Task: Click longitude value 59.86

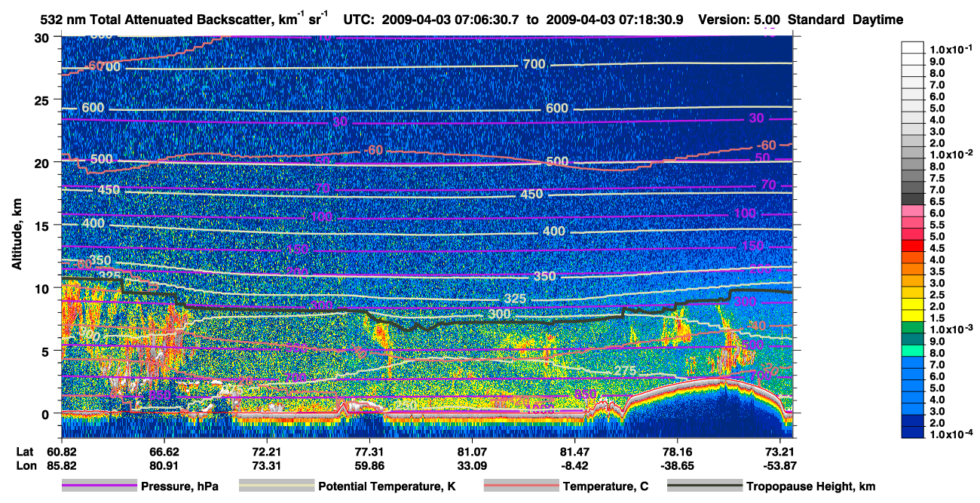Action: pos(369,465)
